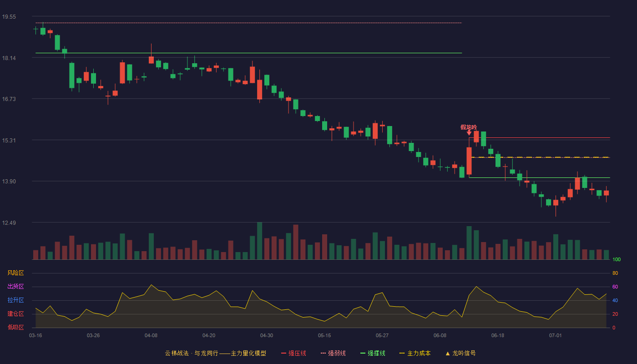
Task: Select the 低吸区 zone label
Action: tap(15, 327)
